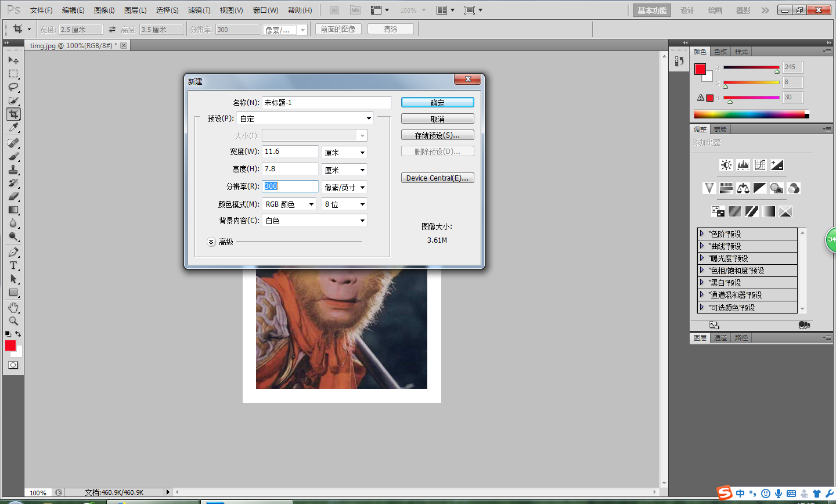Select the History Brush tool
Viewport: 836px width, 504px height.
13,183
